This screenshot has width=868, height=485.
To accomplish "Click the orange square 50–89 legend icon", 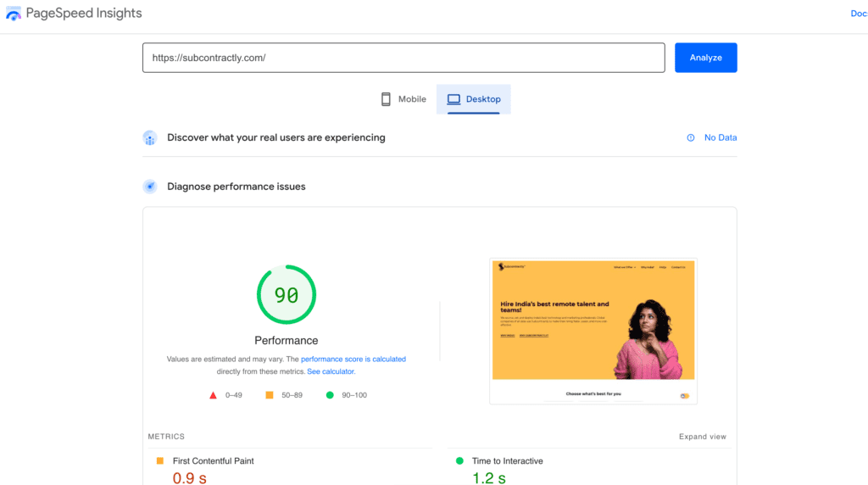I will (x=270, y=395).
